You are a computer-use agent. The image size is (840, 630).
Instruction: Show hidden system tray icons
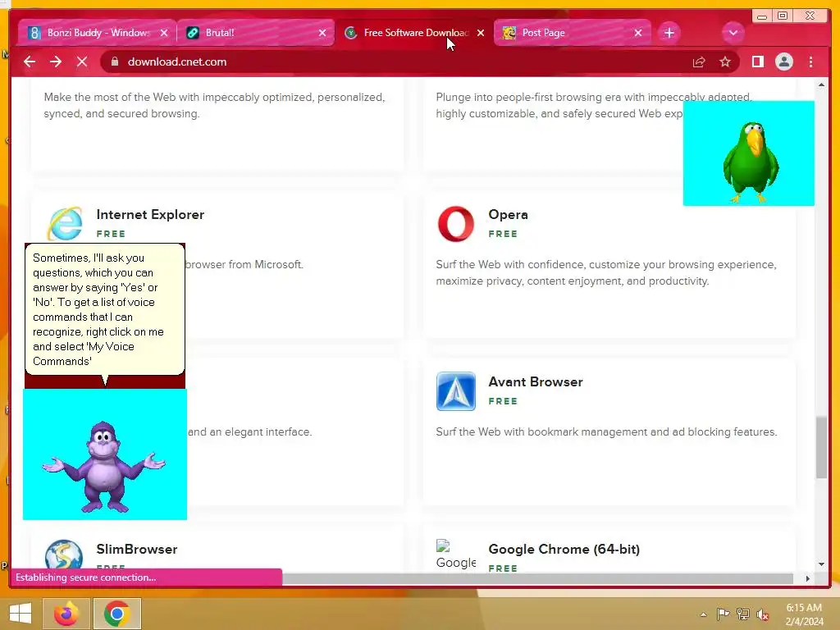(703, 614)
